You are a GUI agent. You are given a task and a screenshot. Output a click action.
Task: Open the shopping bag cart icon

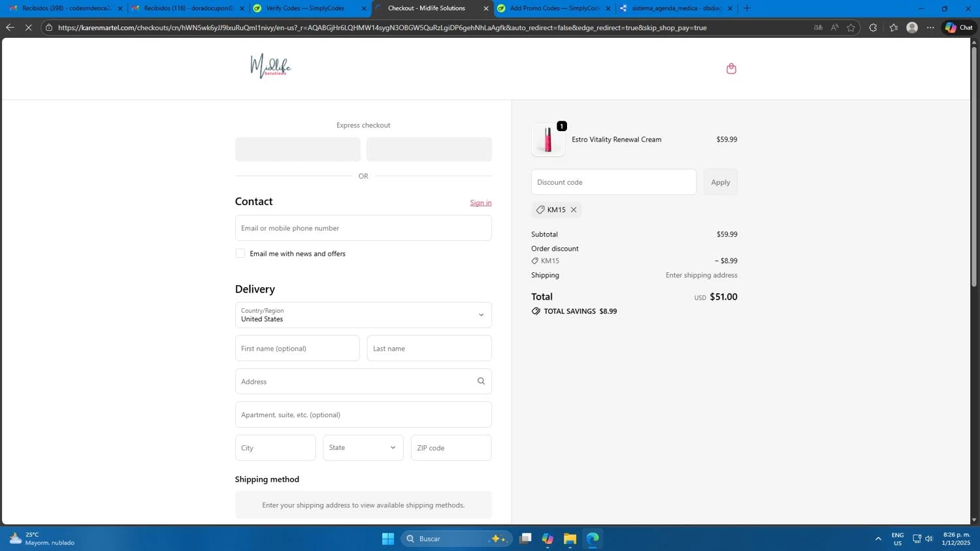tap(731, 69)
